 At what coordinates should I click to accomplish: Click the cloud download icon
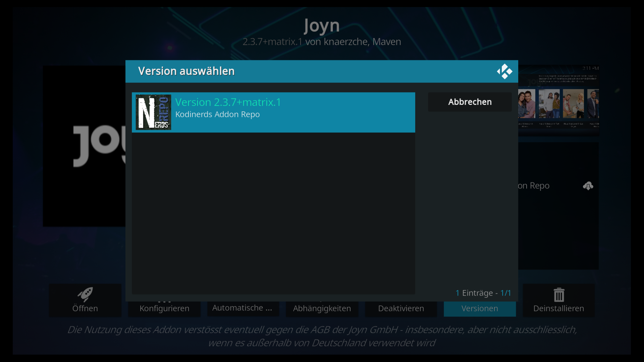(588, 186)
